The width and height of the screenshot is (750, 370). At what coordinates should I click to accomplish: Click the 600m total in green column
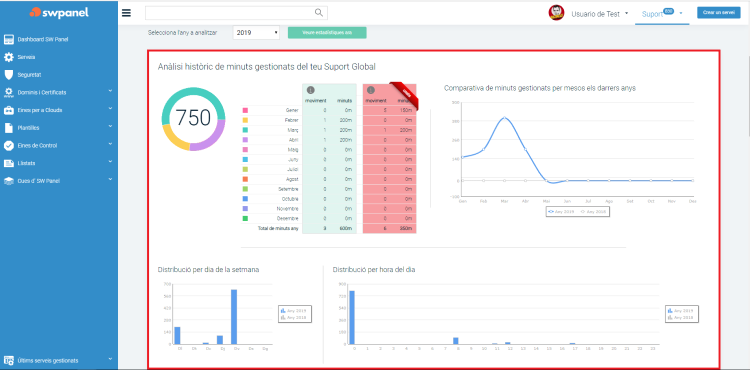[x=345, y=229]
